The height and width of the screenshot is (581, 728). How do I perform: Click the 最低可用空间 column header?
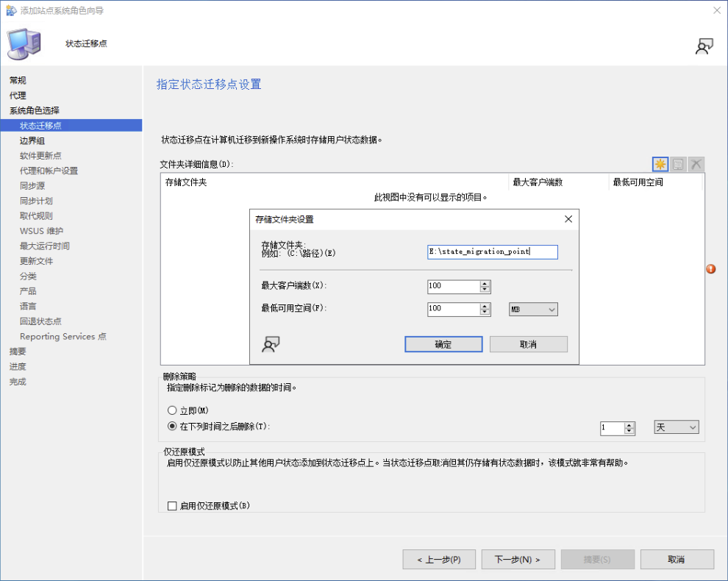click(x=655, y=182)
